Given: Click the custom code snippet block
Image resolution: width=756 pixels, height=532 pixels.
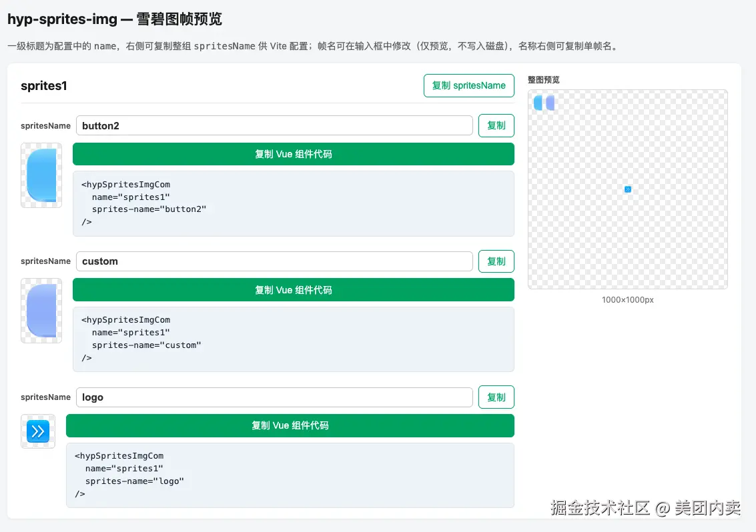Looking at the screenshot, I should (293, 339).
